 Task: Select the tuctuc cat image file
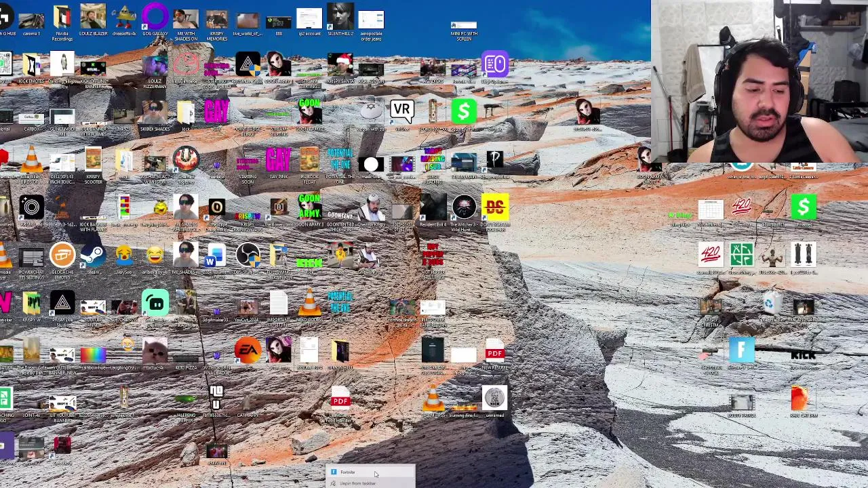click(x=155, y=351)
